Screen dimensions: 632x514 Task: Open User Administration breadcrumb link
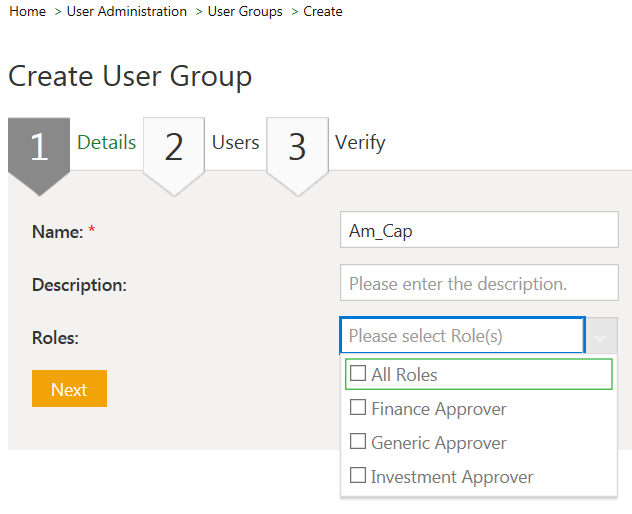point(127,12)
